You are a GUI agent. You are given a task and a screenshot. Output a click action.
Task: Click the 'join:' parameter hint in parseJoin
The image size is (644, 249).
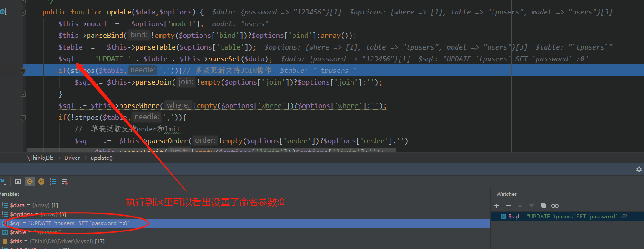pyautogui.click(x=185, y=82)
